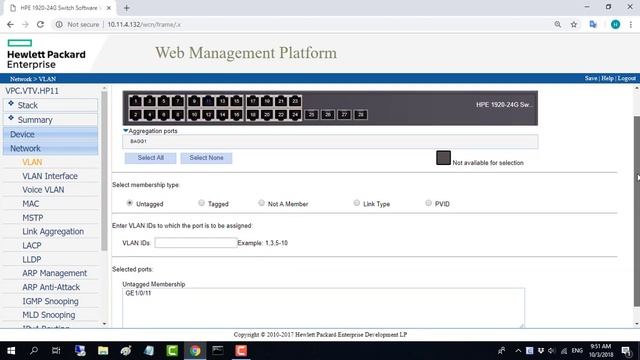Choose the PVID option
This screenshot has width=640, height=360.
click(x=428, y=203)
